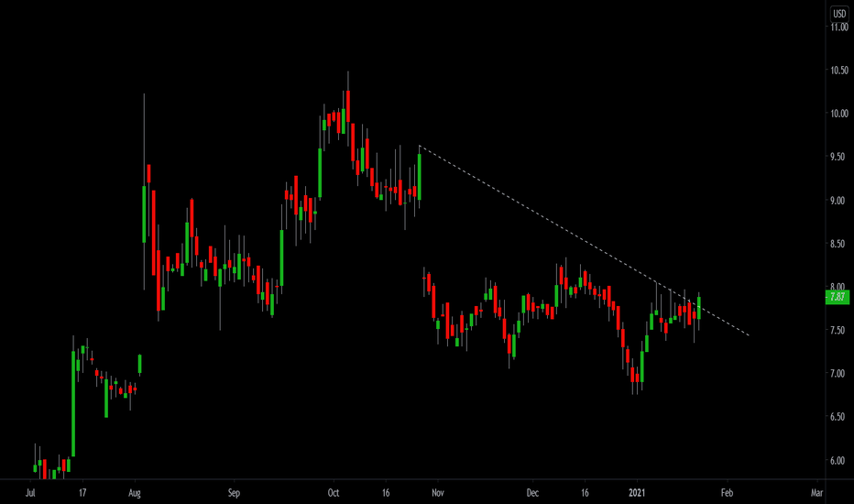Image resolution: width=854 pixels, height=504 pixels.
Task: Click the Mar label on time axis
Action: coord(817,493)
